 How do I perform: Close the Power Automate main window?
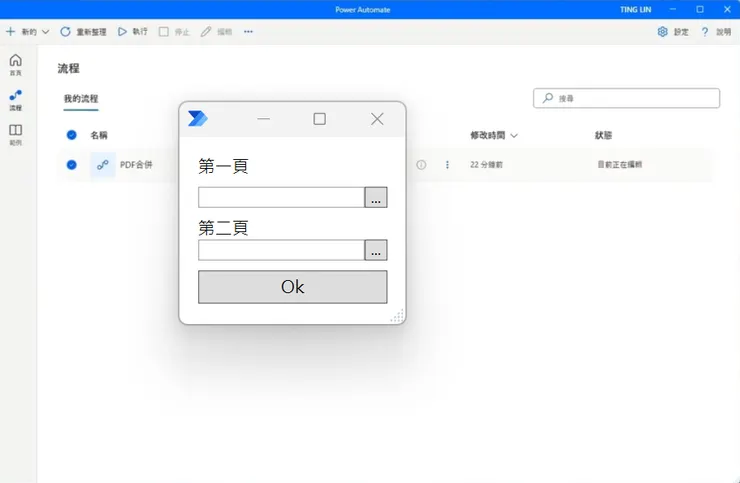click(x=727, y=9)
